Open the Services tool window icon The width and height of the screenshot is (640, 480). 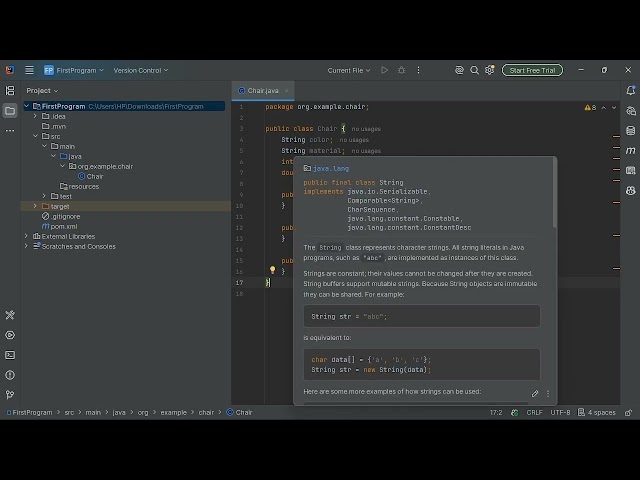tap(10, 335)
